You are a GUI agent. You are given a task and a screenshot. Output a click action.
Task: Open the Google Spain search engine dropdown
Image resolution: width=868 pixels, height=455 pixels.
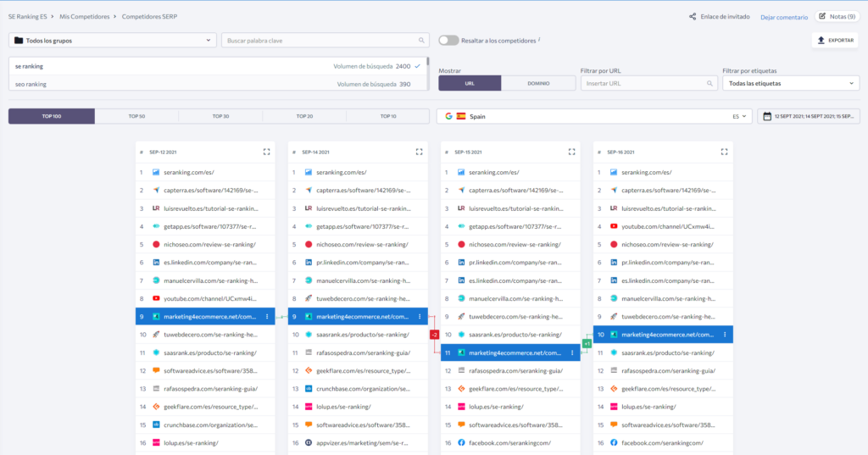click(594, 116)
